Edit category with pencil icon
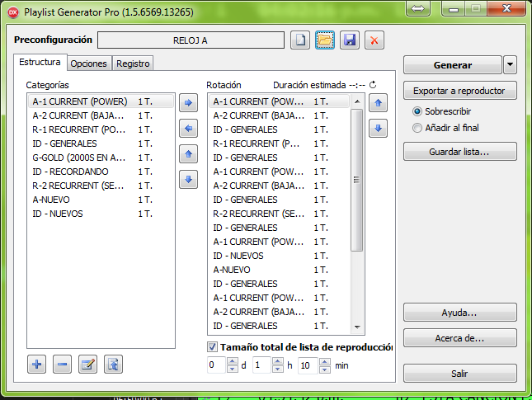This screenshot has height=400, width=532. pos(87,365)
